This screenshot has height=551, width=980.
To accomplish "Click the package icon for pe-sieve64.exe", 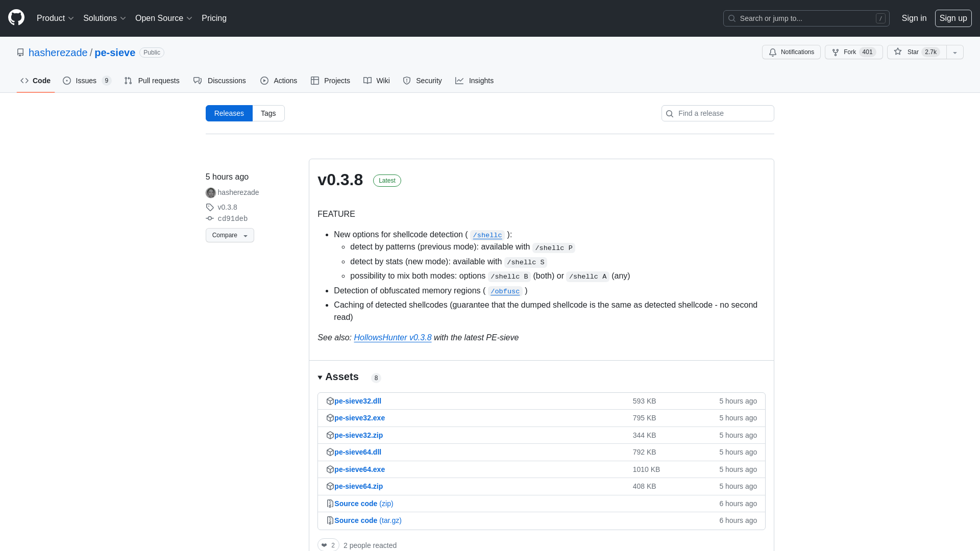I will 330,469.
